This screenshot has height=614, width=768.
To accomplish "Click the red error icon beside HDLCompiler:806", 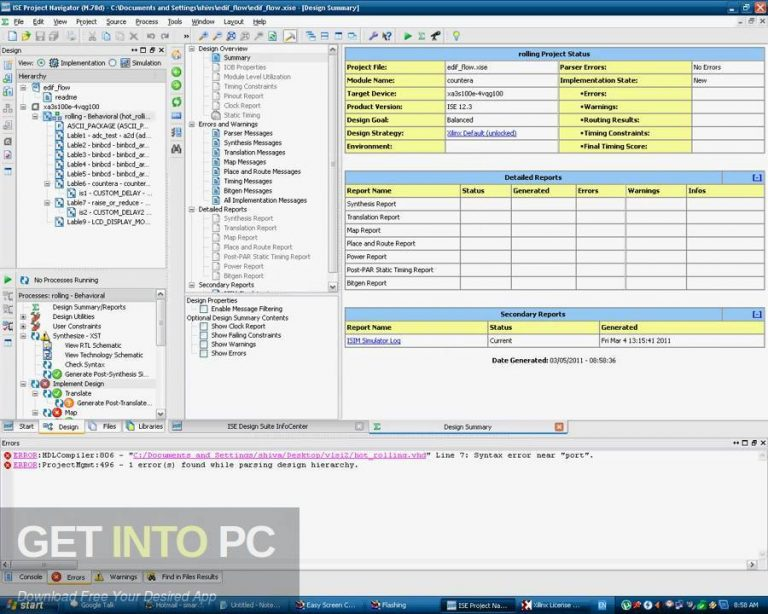I will coord(7,455).
